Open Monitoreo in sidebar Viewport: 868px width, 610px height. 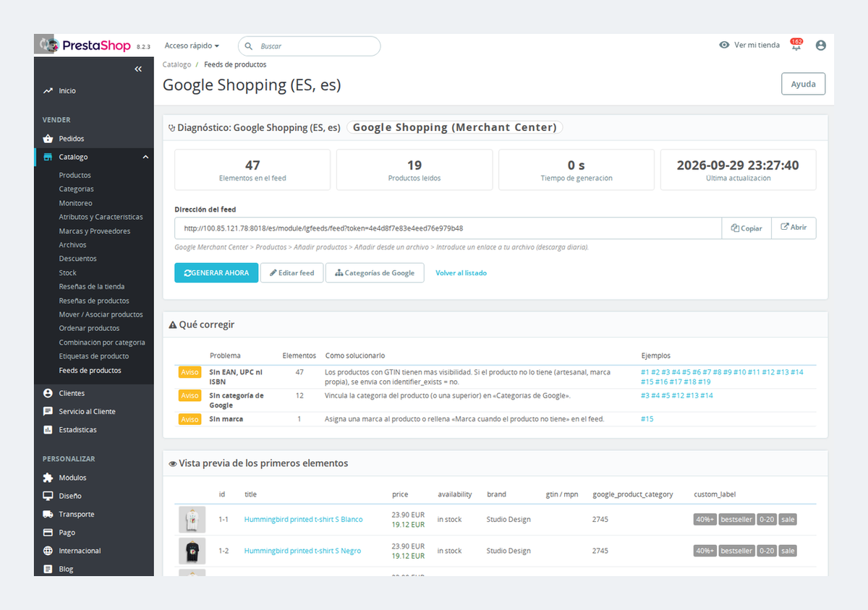click(x=75, y=203)
